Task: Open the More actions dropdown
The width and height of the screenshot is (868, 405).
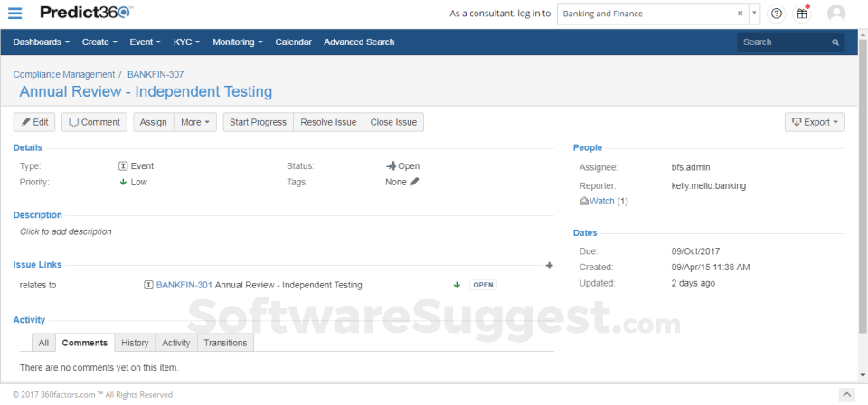Action: [195, 122]
